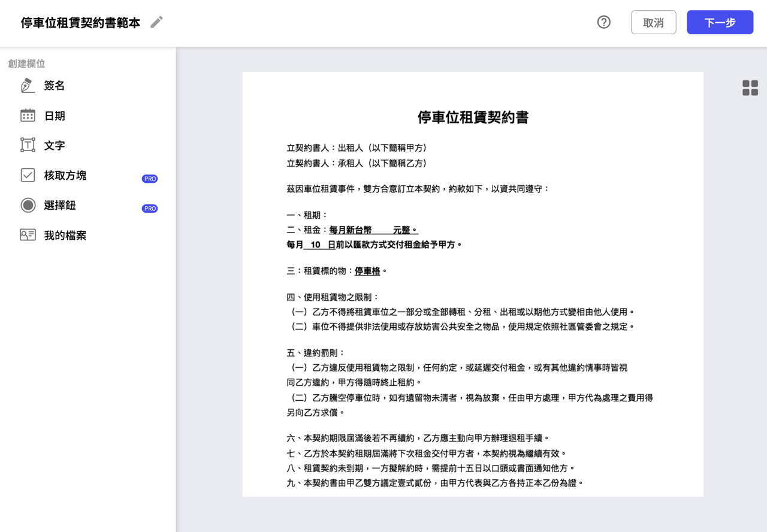The width and height of the screenshot is (767, 532).
Task: Select the 選擇鈕 radio button field icon
Action: pyautogui.click(x=28, y=205)
